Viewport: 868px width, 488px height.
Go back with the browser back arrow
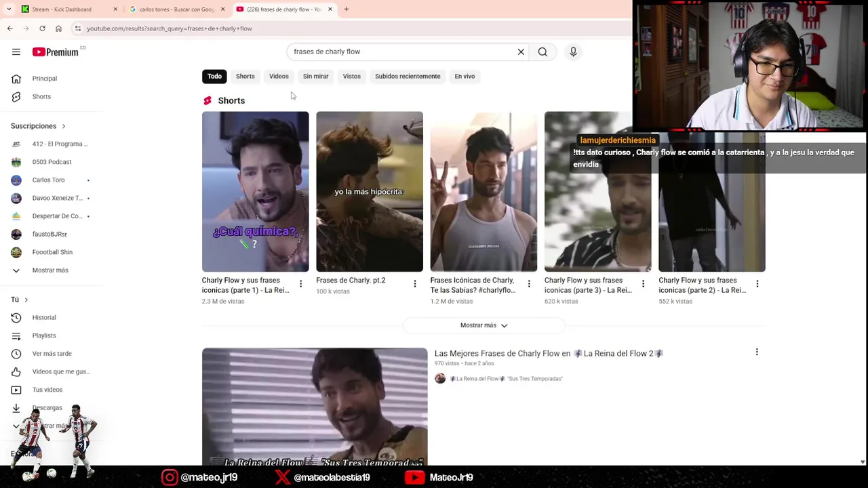tap(9, 28)
